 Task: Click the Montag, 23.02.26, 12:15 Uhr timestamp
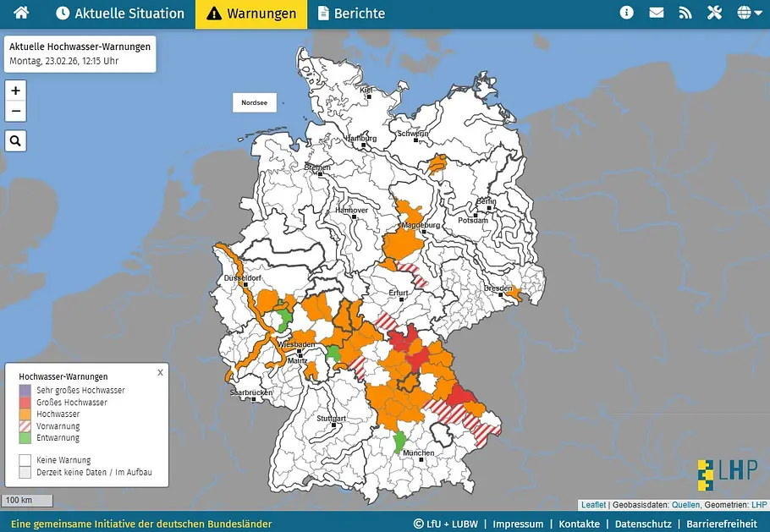pos(63,62)
